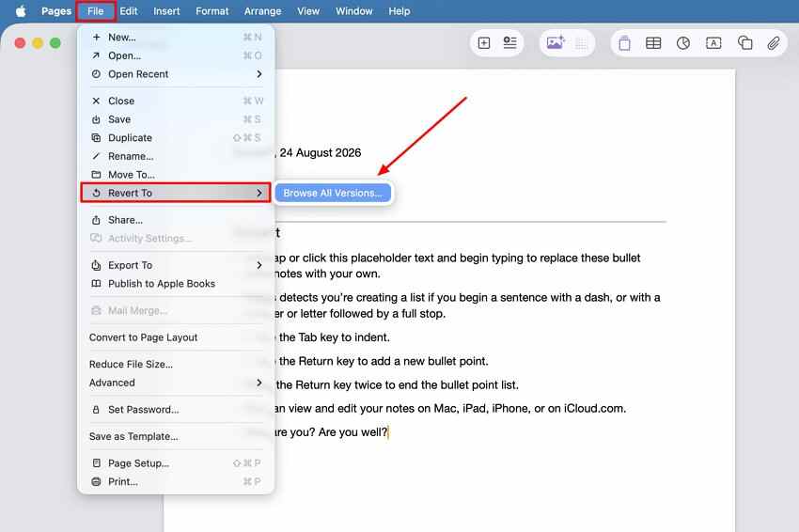
Task: Choose Save as Template...
Action: [x=176, y=436]
